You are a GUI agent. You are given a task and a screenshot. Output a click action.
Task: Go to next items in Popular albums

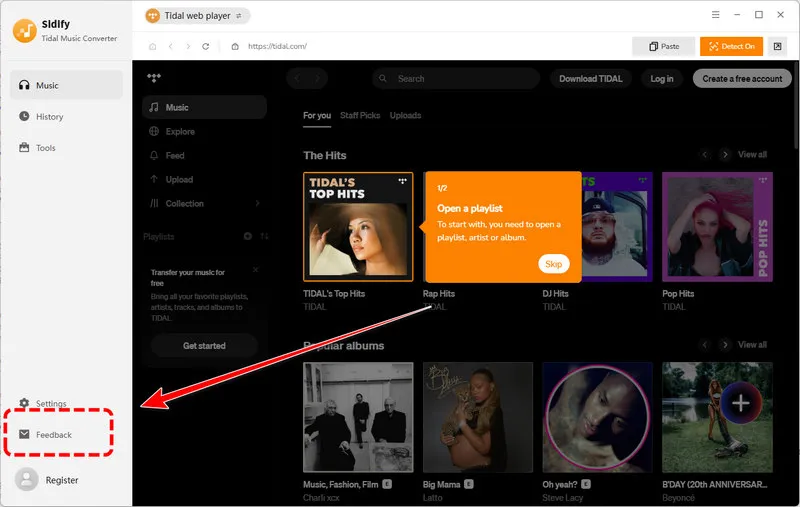click(724, 345)
